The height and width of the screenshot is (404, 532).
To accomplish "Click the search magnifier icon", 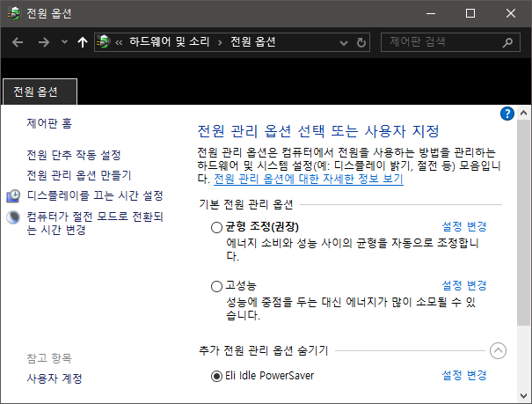I will click(507, 42).
